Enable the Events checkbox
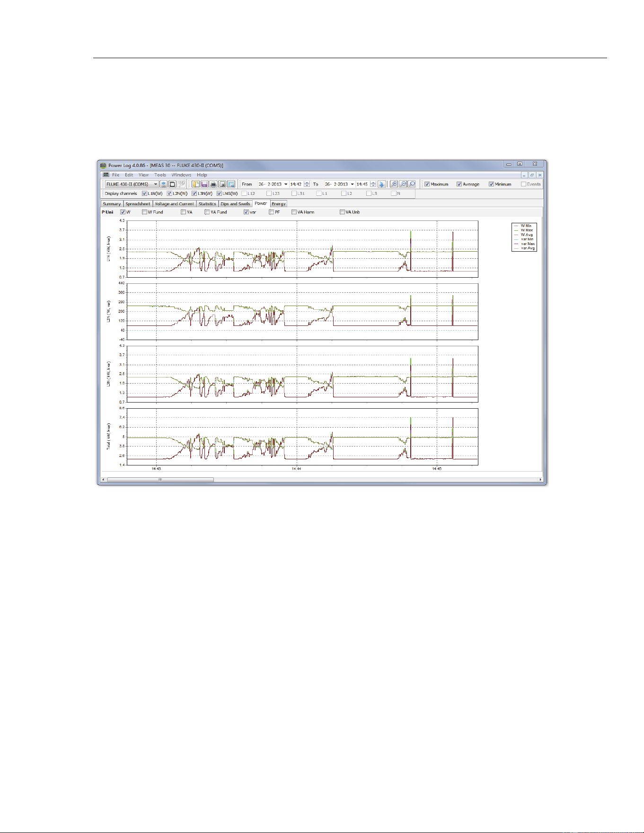 [523, 184]
